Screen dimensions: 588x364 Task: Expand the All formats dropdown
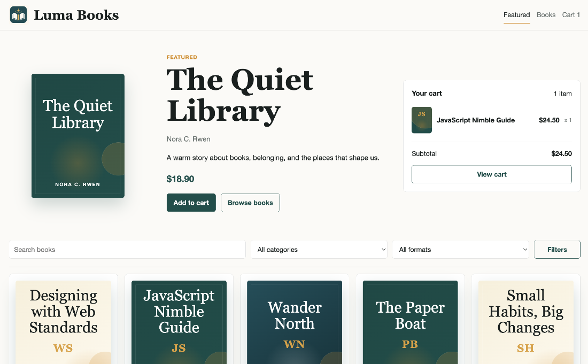(460, 250)
